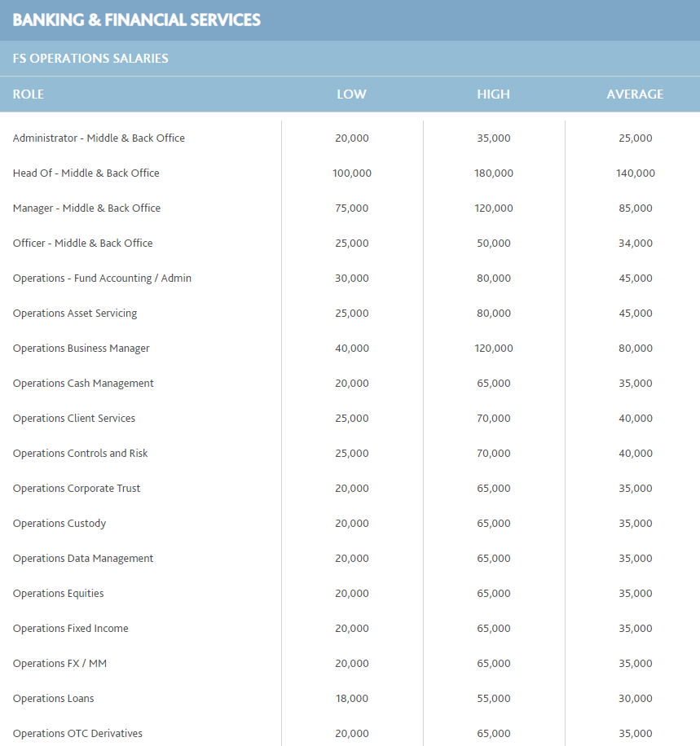The height and width of the screenshot is (746, 700).
Task: Click the LOW column header
Action: 352,94
